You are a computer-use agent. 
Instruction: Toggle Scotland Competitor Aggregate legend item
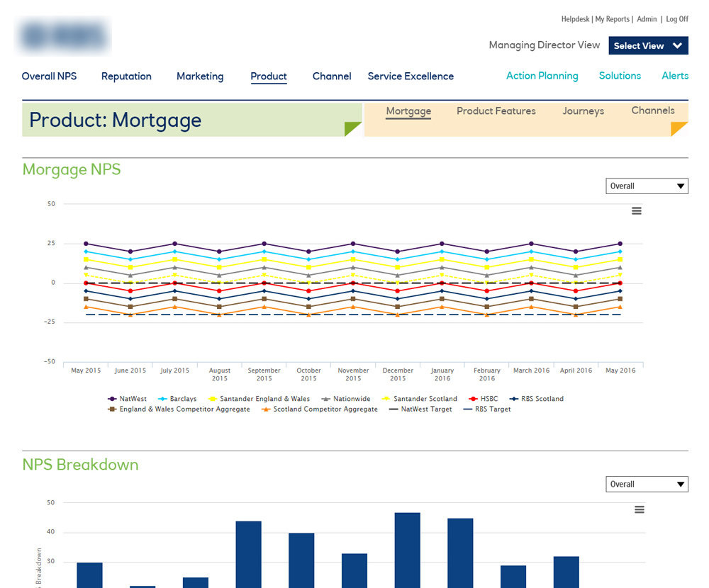(x=319, y=409)
